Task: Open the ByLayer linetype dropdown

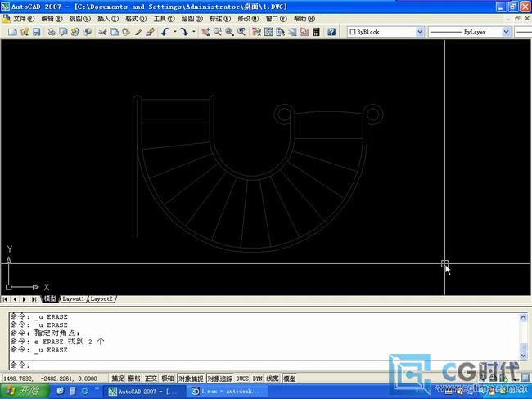Action: tap(506, 32)
